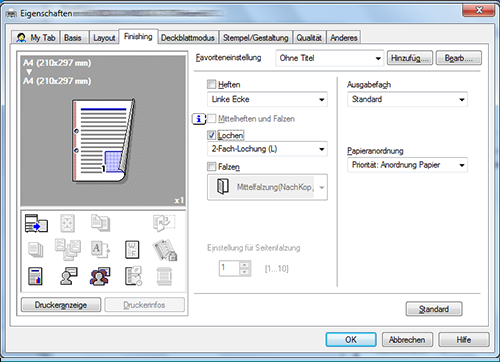Click the Hinzufüg... button
This screenshot has height=362, width=500.
[410, 58]
